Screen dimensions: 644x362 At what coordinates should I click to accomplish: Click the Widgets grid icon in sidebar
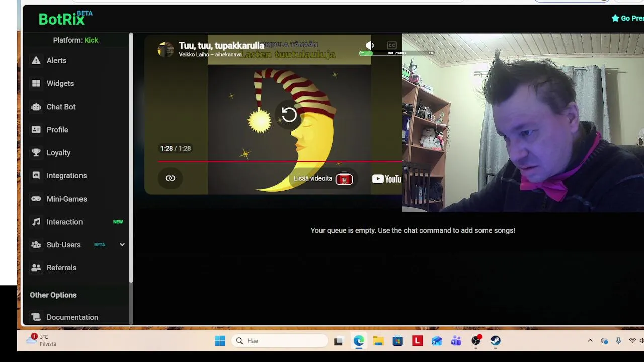pos(36,83)
